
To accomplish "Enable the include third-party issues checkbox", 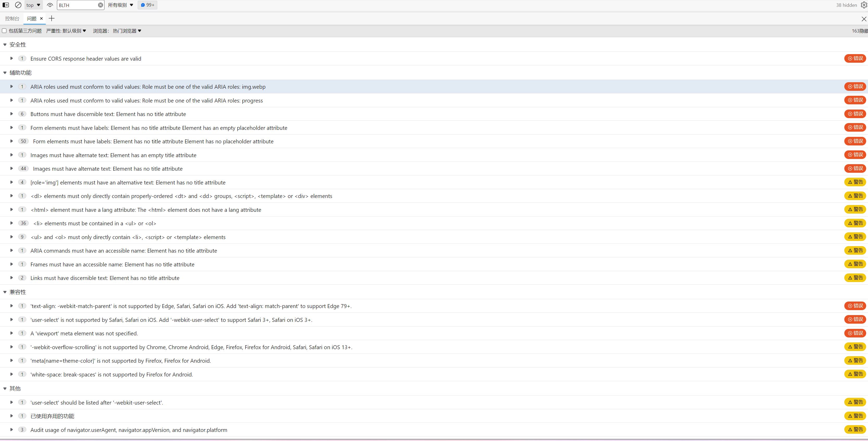I will pyautogui.click(x=4, y=31).
